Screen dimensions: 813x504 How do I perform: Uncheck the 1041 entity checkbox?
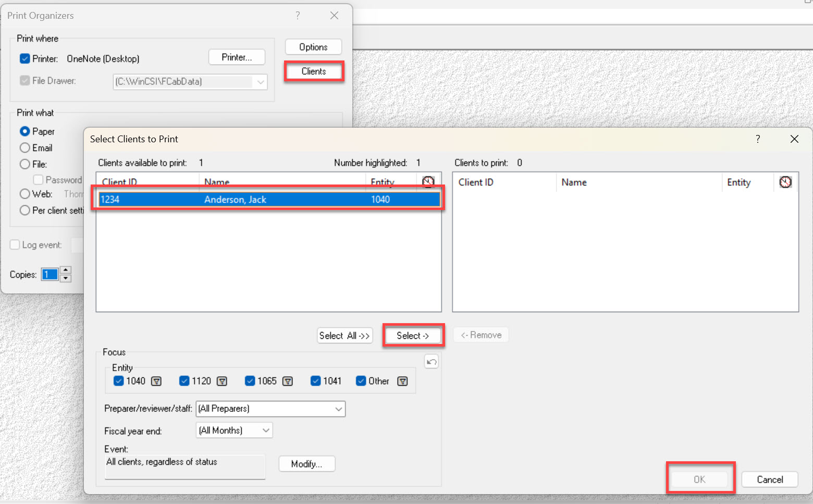coord(315,381)
